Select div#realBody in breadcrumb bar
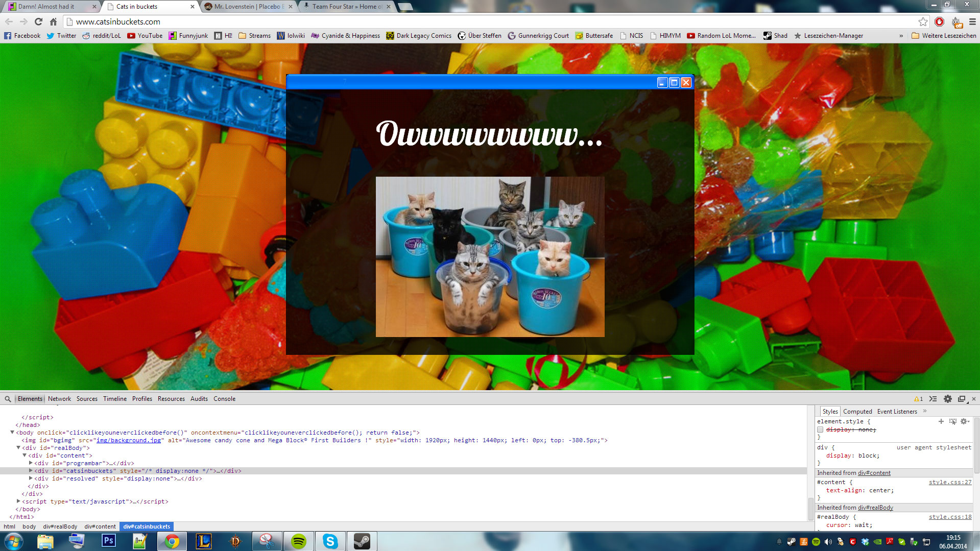 coord(60,526)
